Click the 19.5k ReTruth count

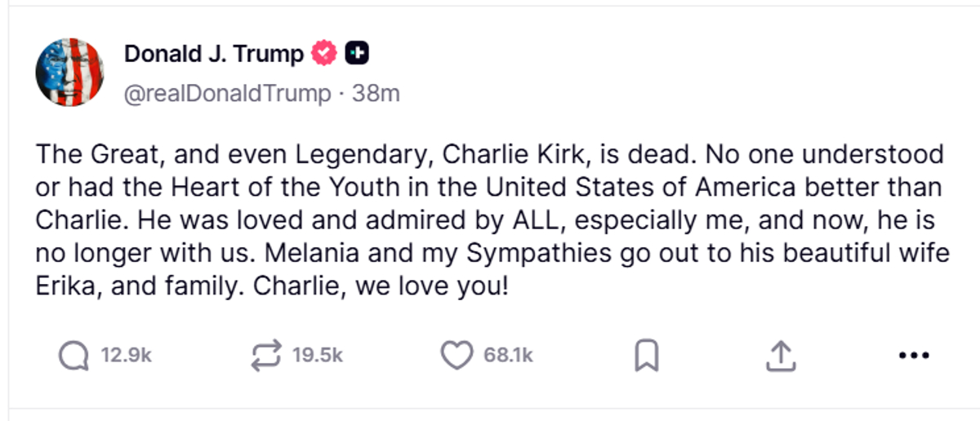(318, 355)
